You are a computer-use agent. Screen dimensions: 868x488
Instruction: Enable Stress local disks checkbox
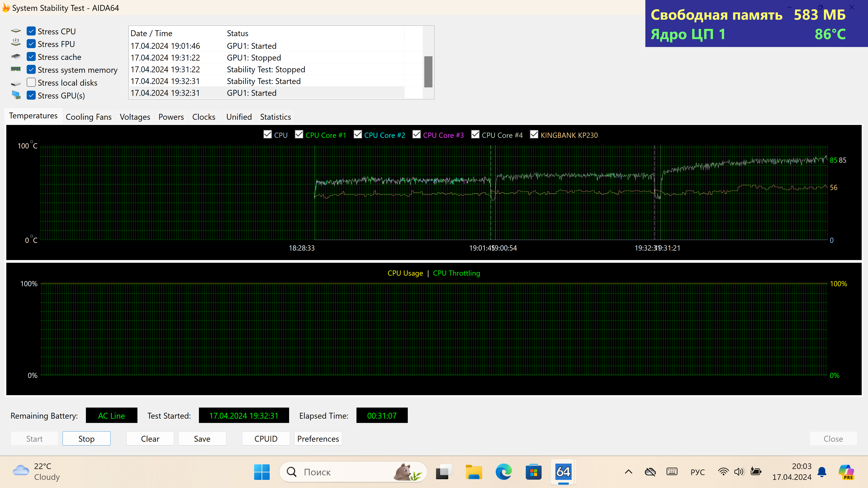[31, 82]
